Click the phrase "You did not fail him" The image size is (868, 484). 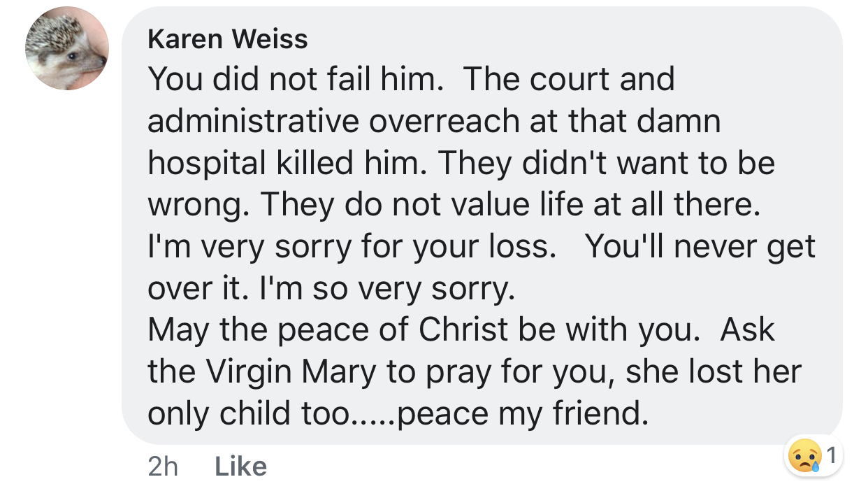point(292,79)
